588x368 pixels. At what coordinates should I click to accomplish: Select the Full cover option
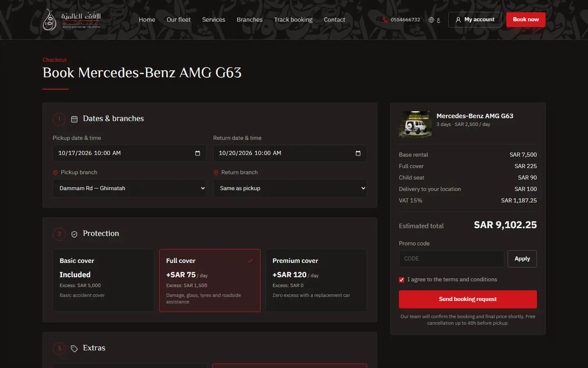tap(210, 280)
